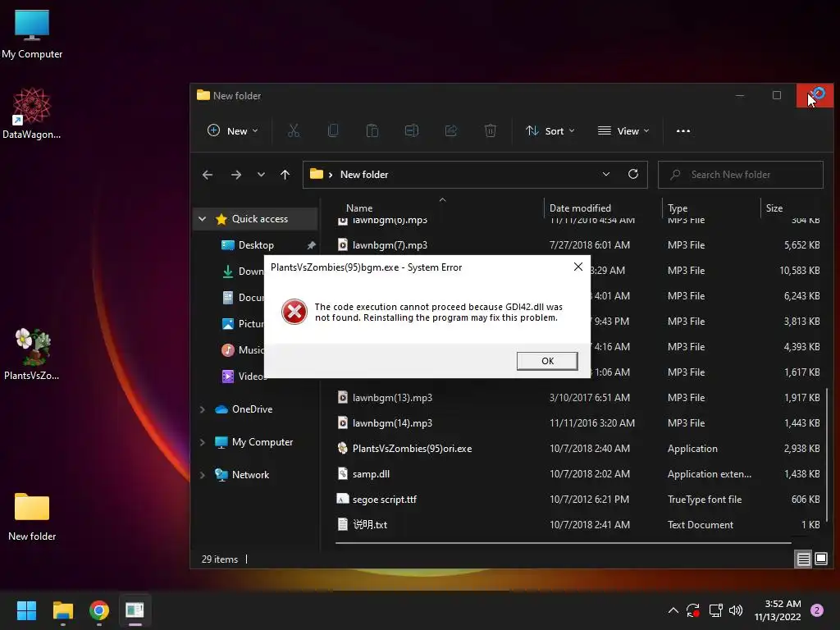The image size is (840, 630).
Task: Select New folder desktop icon
Action: [x=32, y=517]
